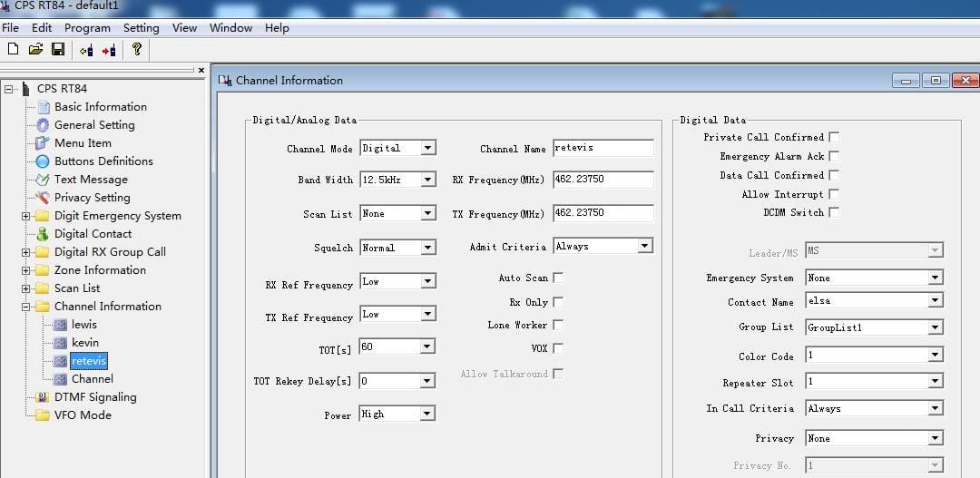Viewport: 980px width, 478px height.
Task: Toggle the Rx Only checkbox
Action: (558, 302)
